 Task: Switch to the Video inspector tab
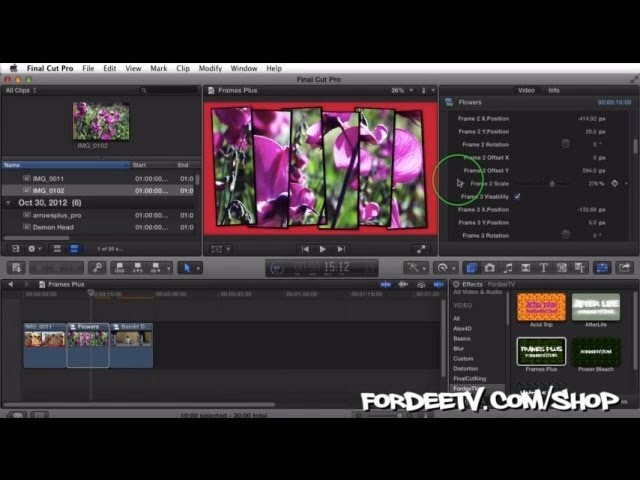pos(526,91)
